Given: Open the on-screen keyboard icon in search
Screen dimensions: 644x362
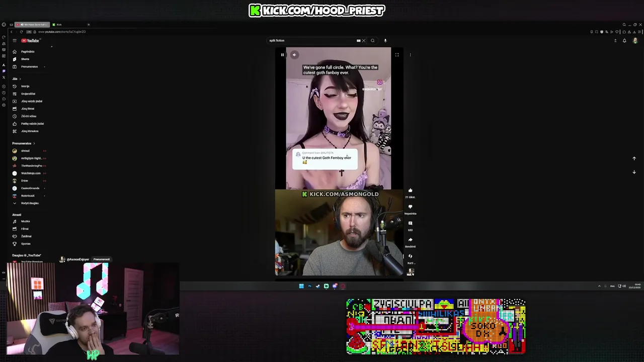Looking at the screenshot, I should pos(358,41).
